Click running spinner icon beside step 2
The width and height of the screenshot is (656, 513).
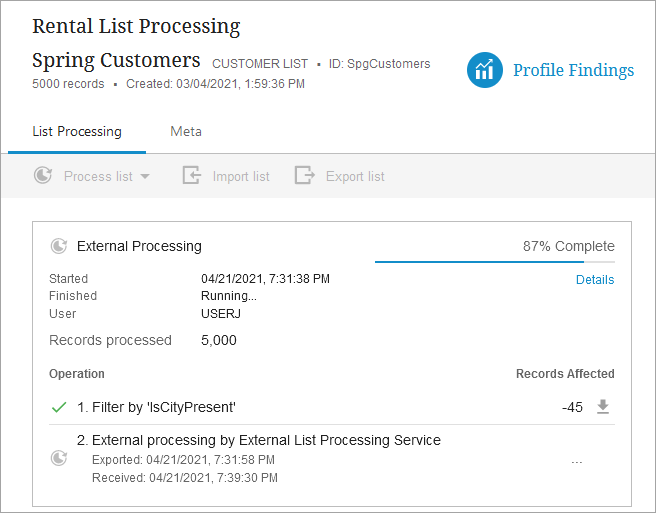point(59,458)
